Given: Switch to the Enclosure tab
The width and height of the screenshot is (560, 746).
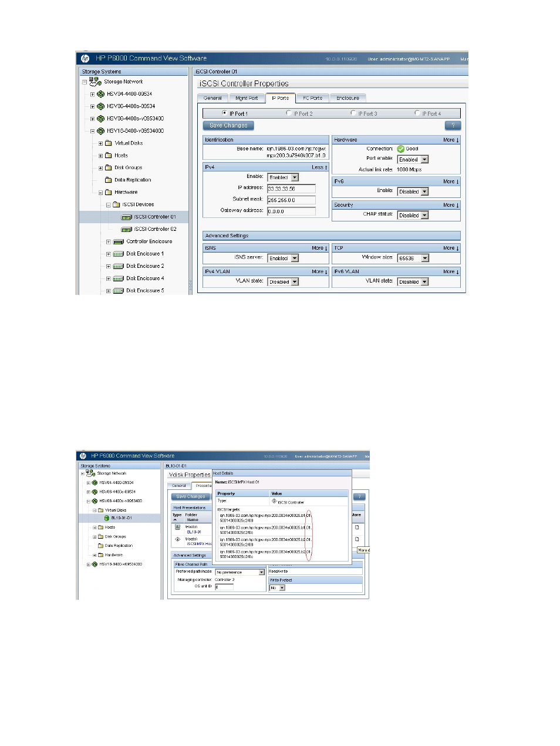Looking at the screenshot, I should (x=348, y=98).
